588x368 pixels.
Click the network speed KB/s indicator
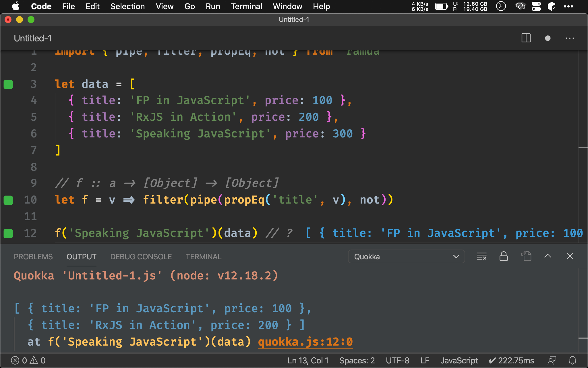[420, 6]
